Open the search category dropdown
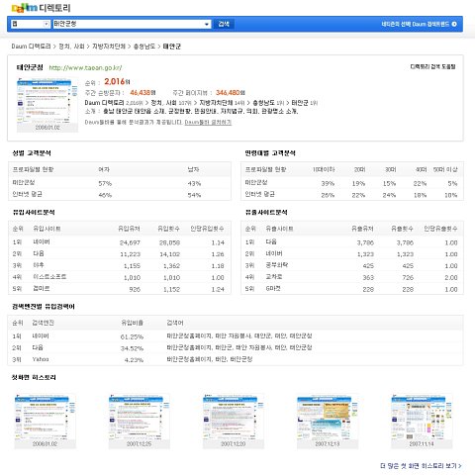Image resolution: width=475 pixels, height=476 pixels. coord(31,24)
